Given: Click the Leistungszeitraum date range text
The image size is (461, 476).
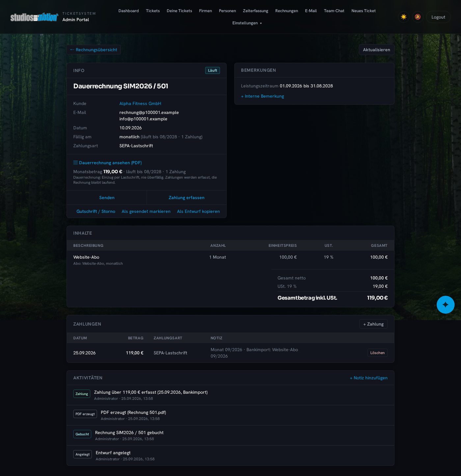Looking at the screenshot, I should tap(306, 86).
